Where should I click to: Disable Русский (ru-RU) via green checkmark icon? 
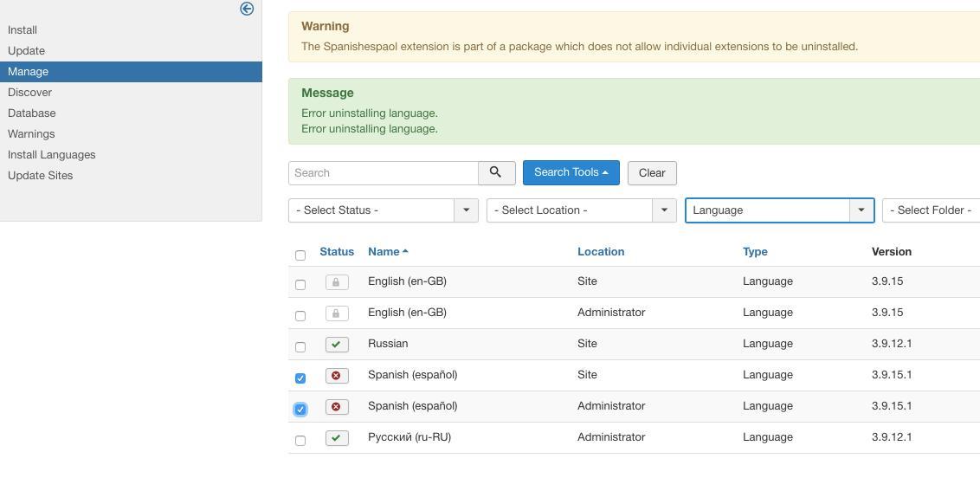coord(336,439)
